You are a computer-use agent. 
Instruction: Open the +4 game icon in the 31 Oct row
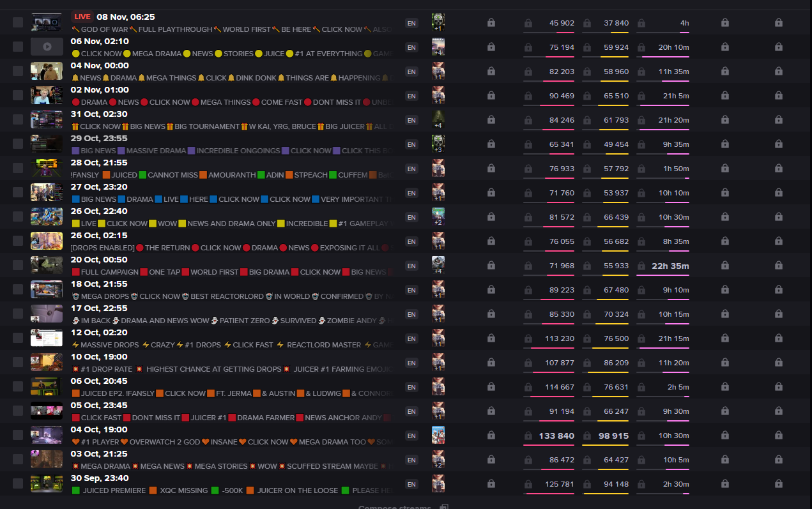coord(438,119)
